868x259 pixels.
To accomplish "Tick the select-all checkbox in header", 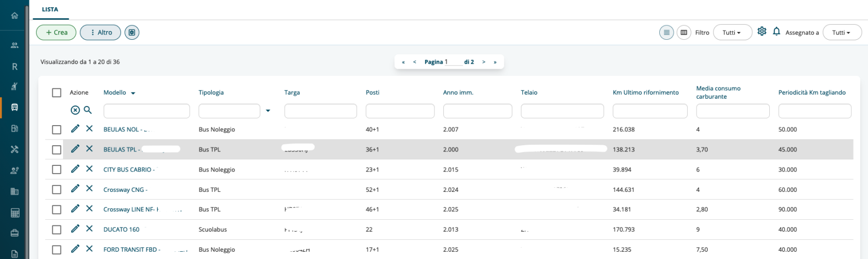I will (57, 93).
